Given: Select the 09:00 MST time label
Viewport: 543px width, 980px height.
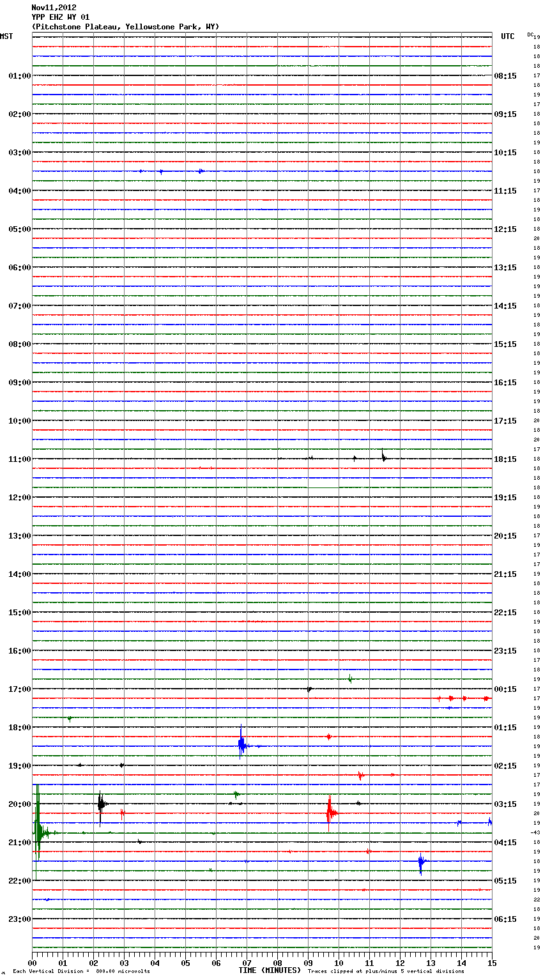Looking at the screenshot, I should pos(19,383).
